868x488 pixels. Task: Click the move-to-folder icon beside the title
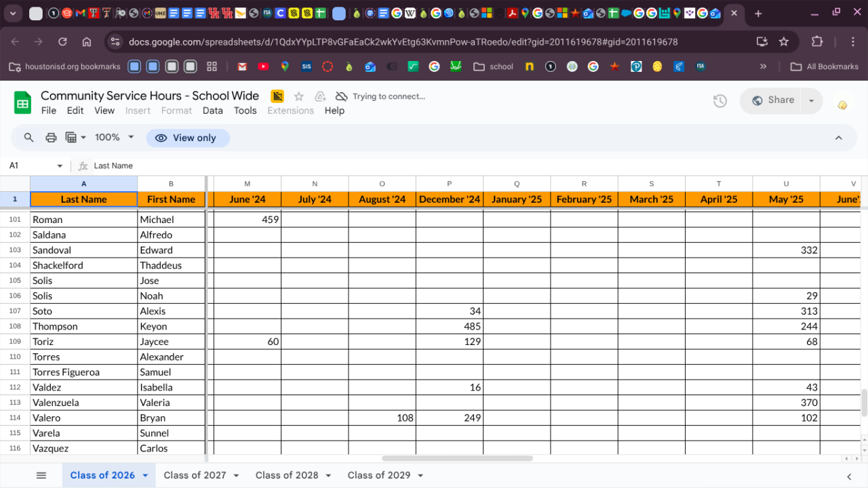click(321, 96)
